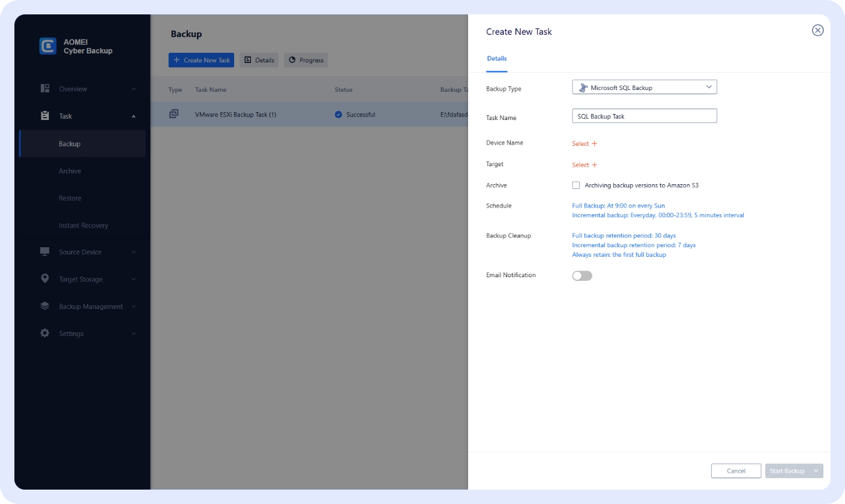Click the Create New Task button
This screenshot has width=845, height=504.
pyautogui.click(x=201, y=60)
